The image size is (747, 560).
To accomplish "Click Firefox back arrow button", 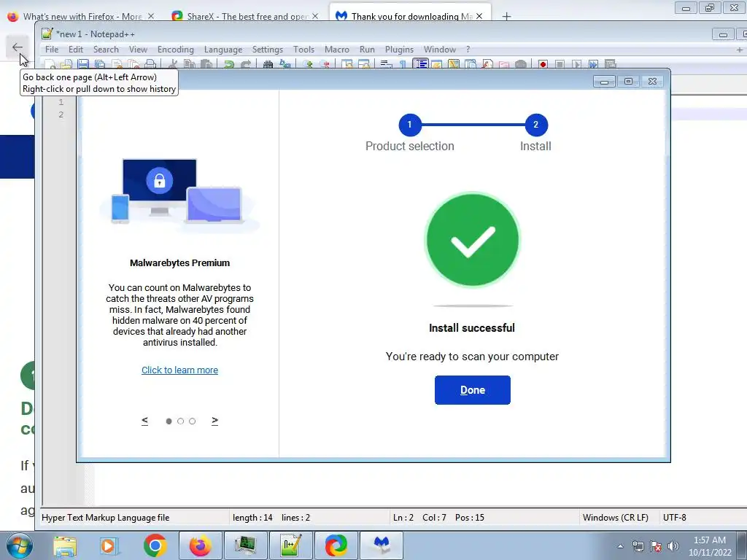I will [x=18, y=47].
